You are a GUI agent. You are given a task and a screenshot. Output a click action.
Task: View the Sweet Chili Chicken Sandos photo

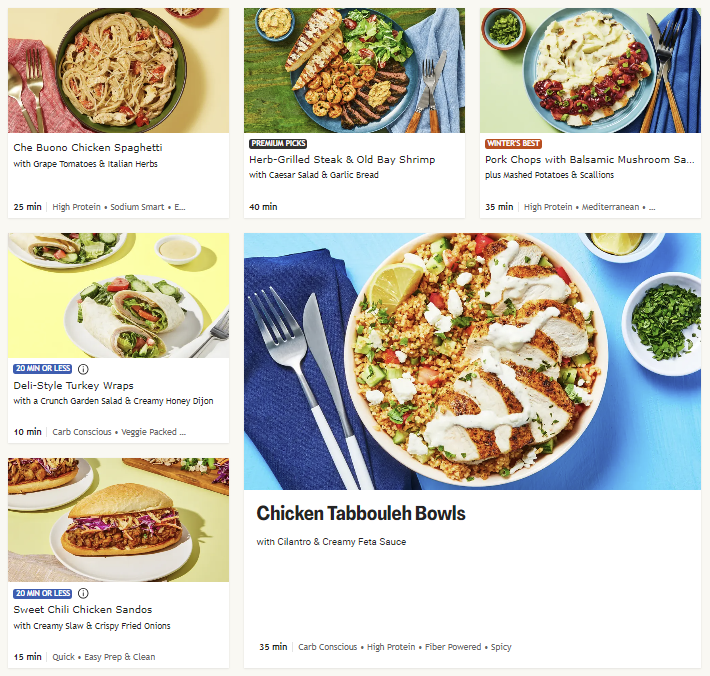118,521
